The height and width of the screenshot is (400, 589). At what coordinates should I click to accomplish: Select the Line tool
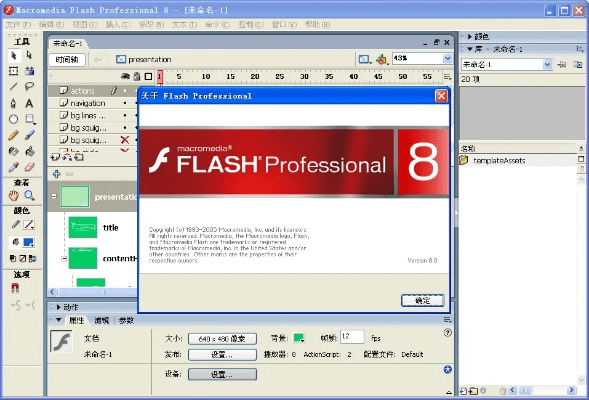coord(14,87)
